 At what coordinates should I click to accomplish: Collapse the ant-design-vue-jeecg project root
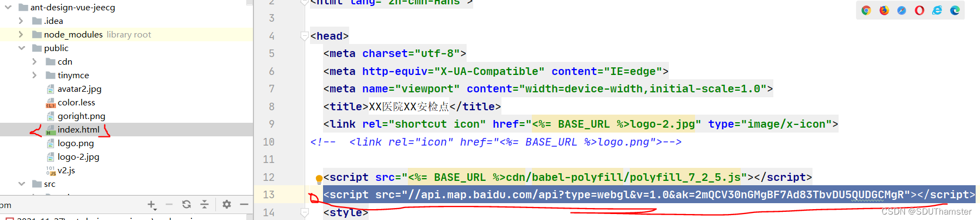pos(8,8)
